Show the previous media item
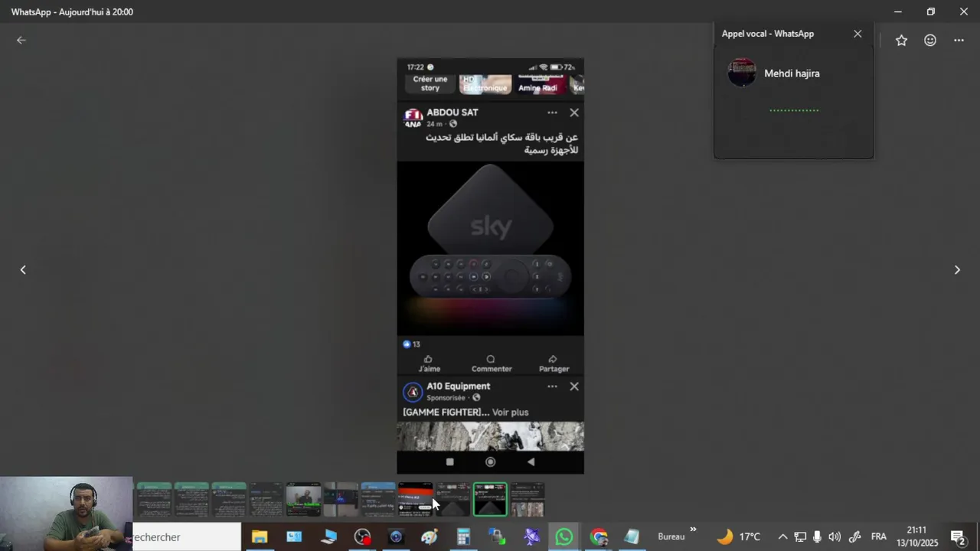This screenshot has width=980, height=551. coord(23,269)
